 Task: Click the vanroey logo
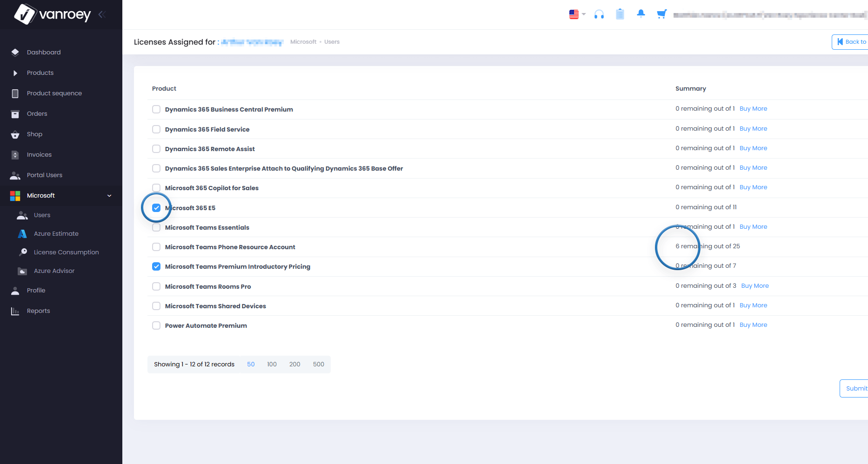52,14
